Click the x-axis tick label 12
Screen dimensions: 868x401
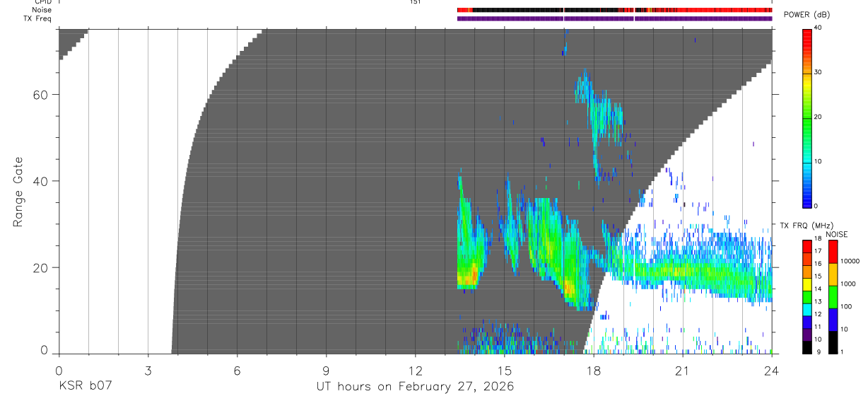point(415,370)
